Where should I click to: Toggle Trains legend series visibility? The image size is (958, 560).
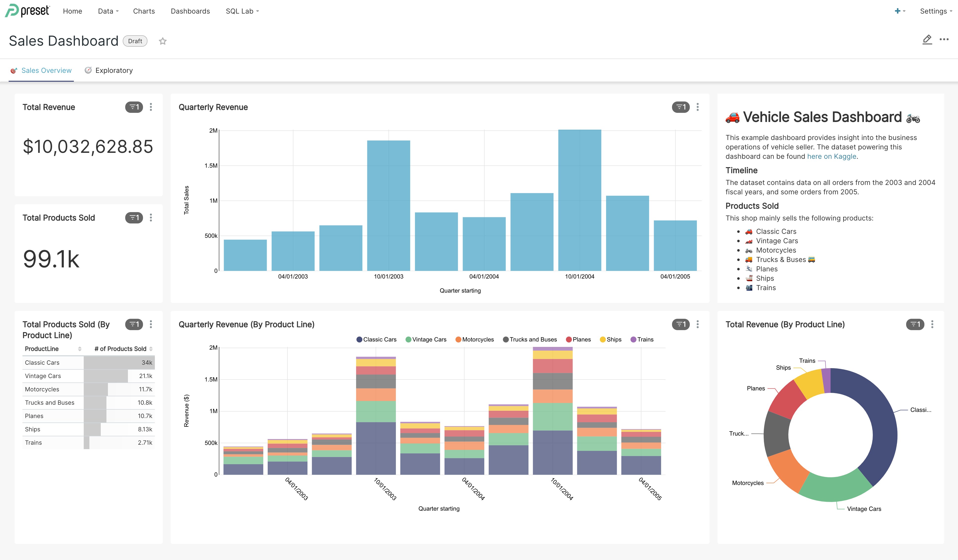pyautogui.click(x=642, y=340)
